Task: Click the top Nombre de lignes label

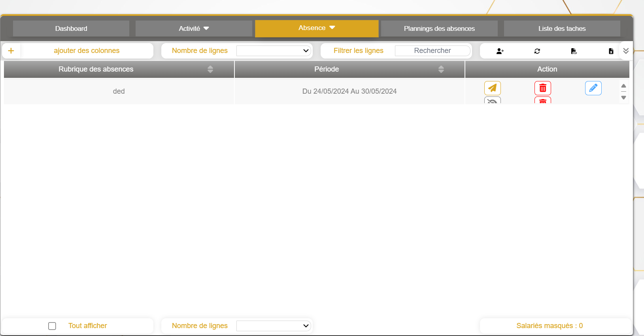Action: [x=200, y=51]
